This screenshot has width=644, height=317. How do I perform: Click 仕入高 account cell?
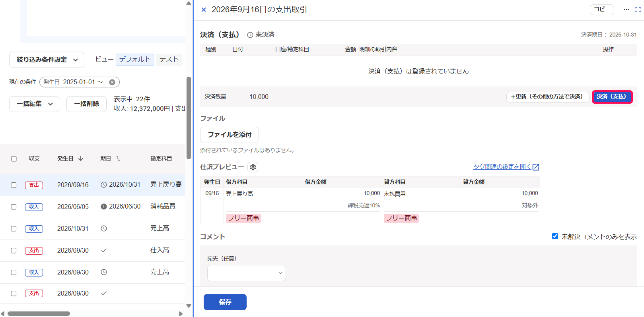point(160,250)
